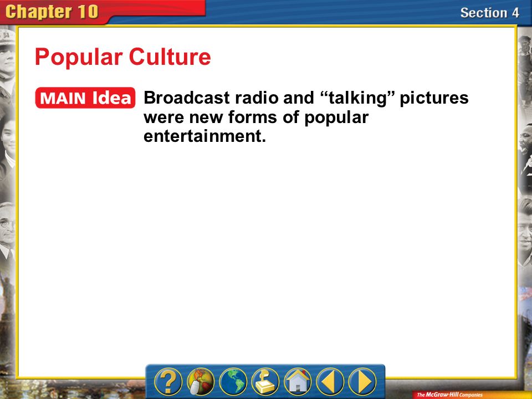This screenshot has height=399, width=532.
Task: Click the MAIN Idea red badge
Action: [85, 98]
